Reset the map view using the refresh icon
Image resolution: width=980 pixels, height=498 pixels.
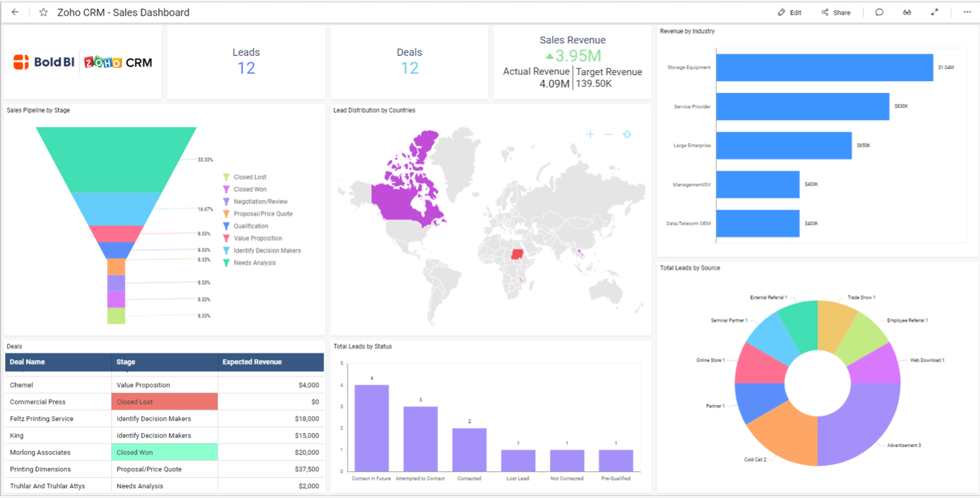[627, 134]
